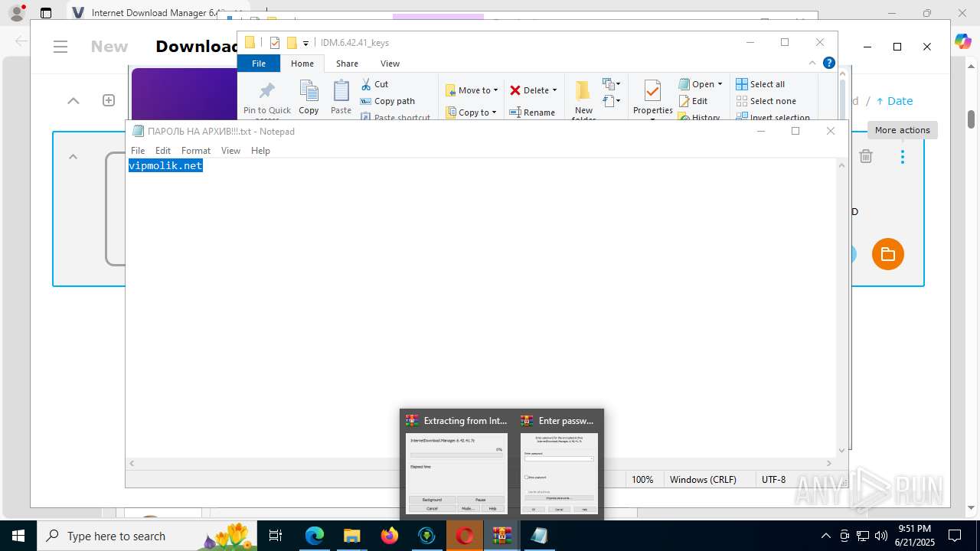The width and height of the screenshot is (980, 551).
Task: Expand the Delete dropdown arrow
Action: 554,90
